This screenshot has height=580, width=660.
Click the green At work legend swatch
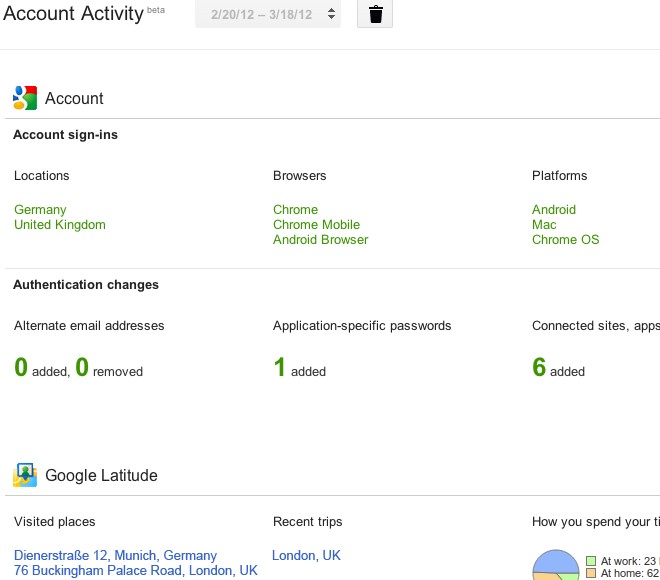(591, 561)
